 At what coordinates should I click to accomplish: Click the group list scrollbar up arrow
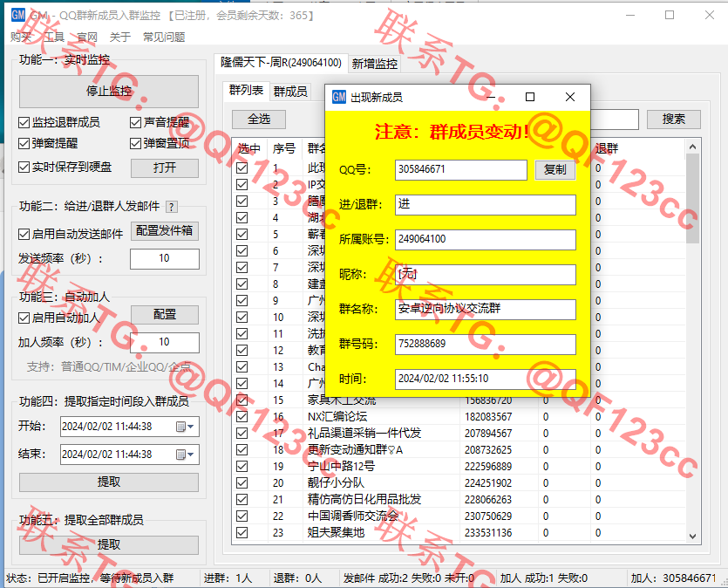tap(693, 147)
